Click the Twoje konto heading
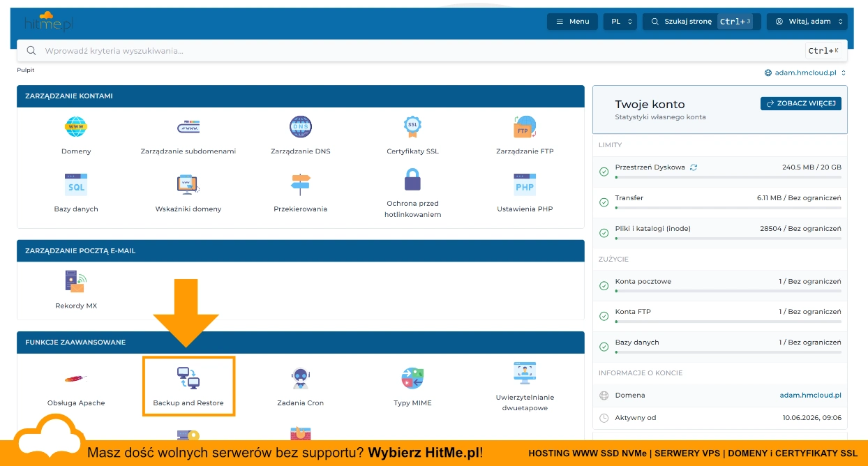Image resolution: width=868 pixels, height=466 pixels. 650,104
